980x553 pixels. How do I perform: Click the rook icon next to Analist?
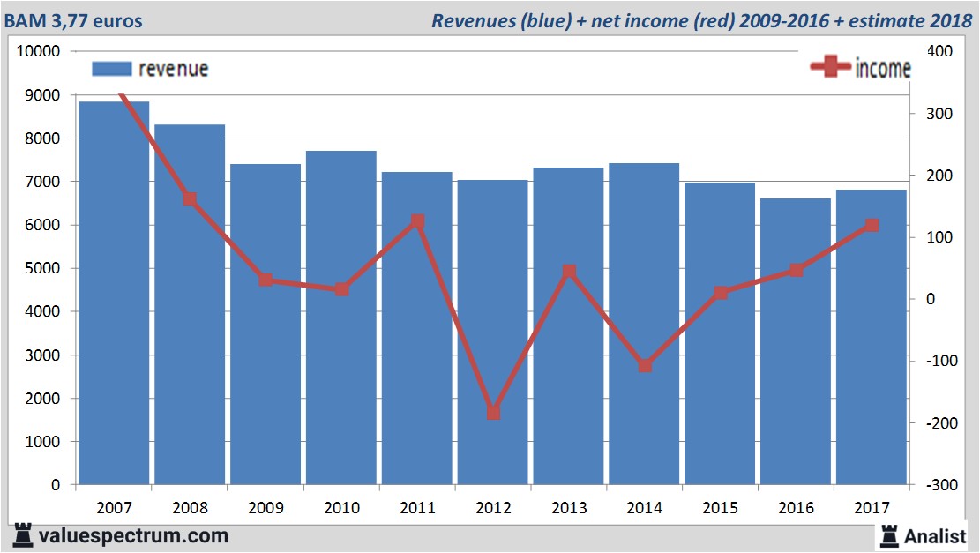pos(892,535)
